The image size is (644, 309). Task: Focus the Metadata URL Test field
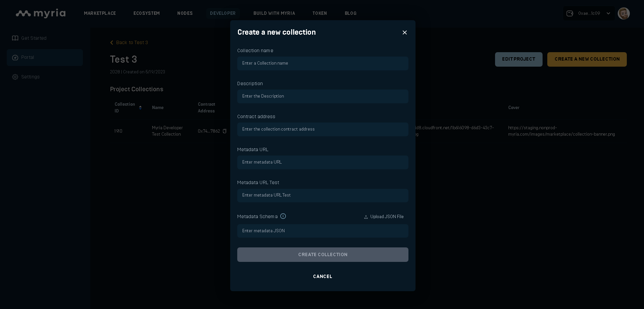point(323,195)
